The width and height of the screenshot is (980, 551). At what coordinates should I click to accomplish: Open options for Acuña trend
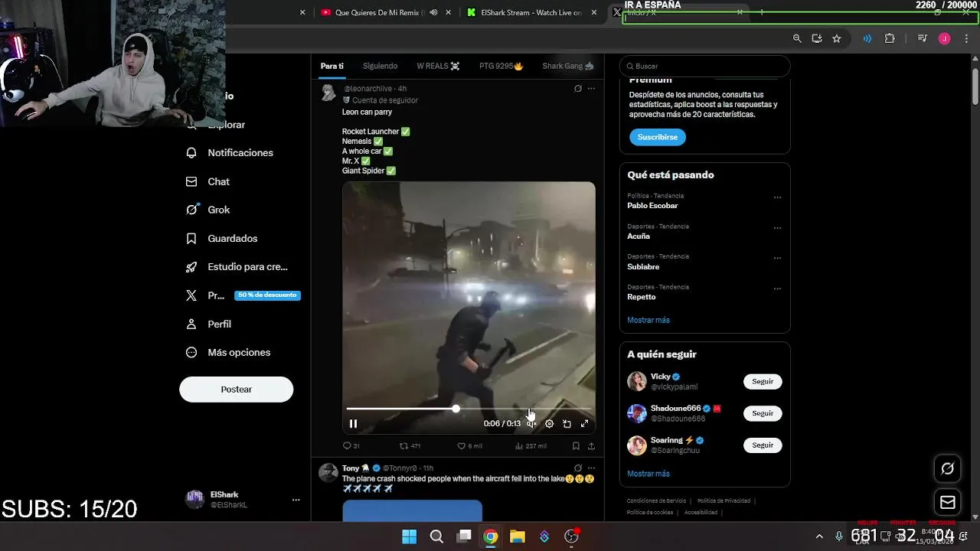(x=777, y=228)
